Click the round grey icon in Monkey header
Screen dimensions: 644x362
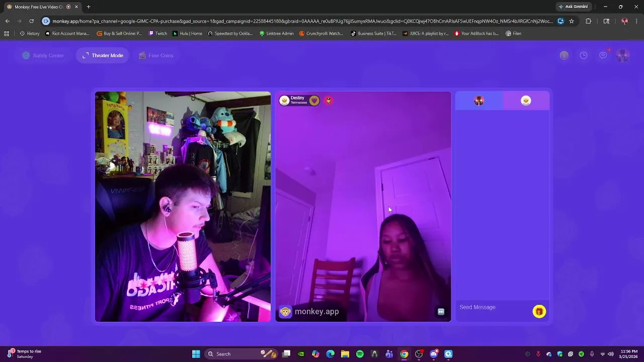click(564, 55)
